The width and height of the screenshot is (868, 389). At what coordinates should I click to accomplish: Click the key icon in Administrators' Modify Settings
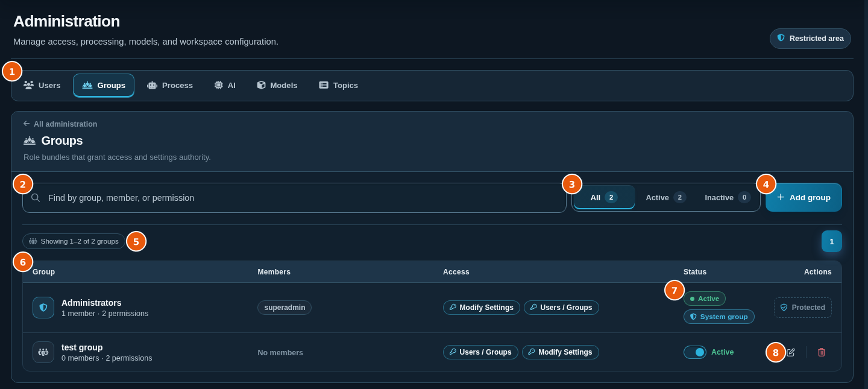coord(453,308)
